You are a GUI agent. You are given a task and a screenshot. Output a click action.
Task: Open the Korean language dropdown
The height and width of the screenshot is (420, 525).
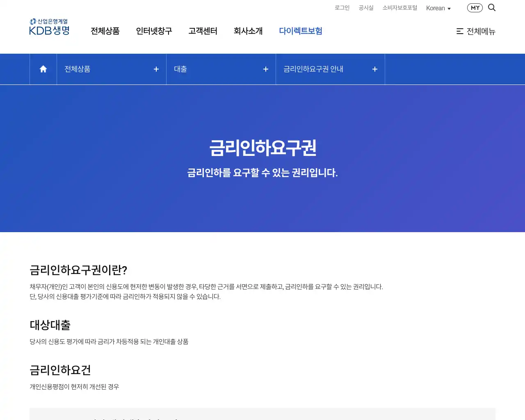point(438,8)
